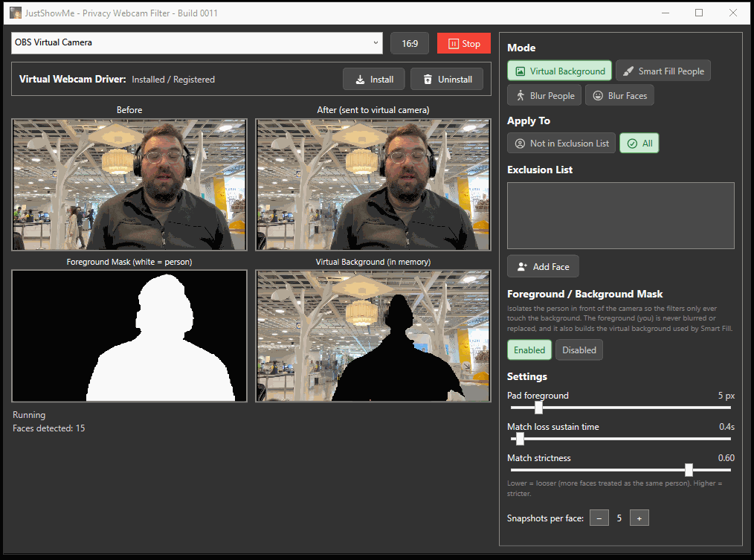Click Uninstall with the trash icon
754x560 pixels.
(447, 80)
